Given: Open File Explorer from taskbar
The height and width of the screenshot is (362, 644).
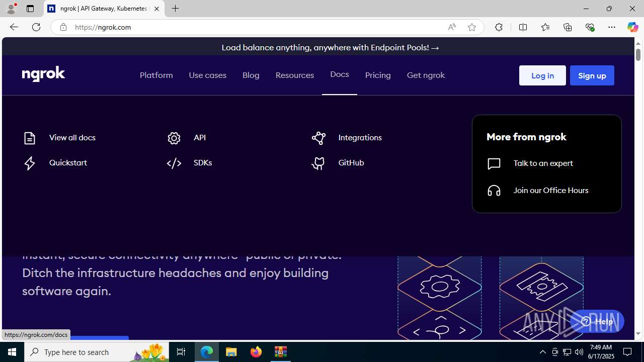Looking at the screenshot, I should click(231, 352).
